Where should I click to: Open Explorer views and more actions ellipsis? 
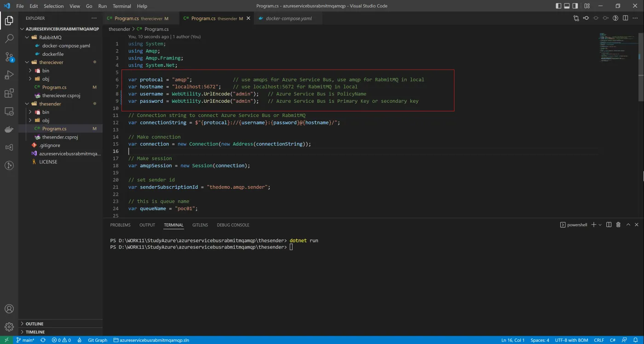[x=94, y=18]
